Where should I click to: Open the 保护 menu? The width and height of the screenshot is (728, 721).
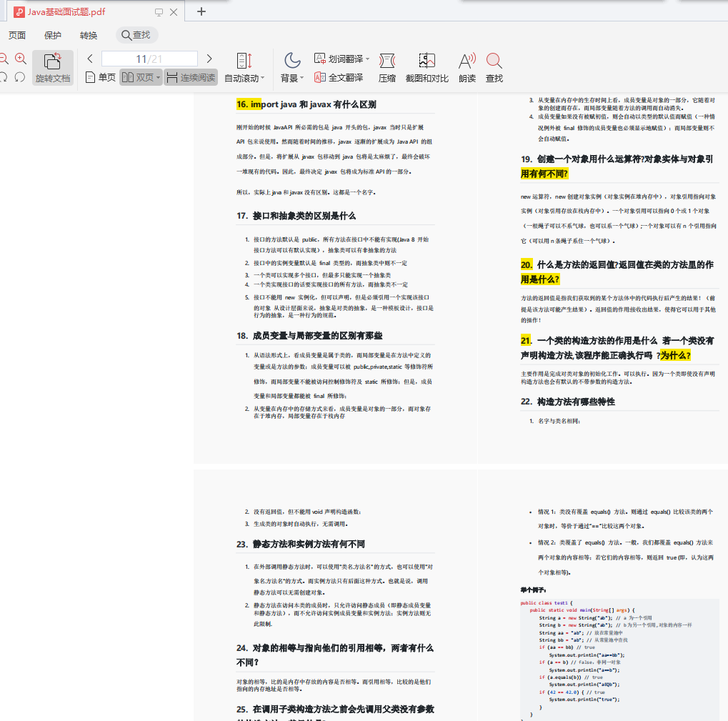coord(52,35)
